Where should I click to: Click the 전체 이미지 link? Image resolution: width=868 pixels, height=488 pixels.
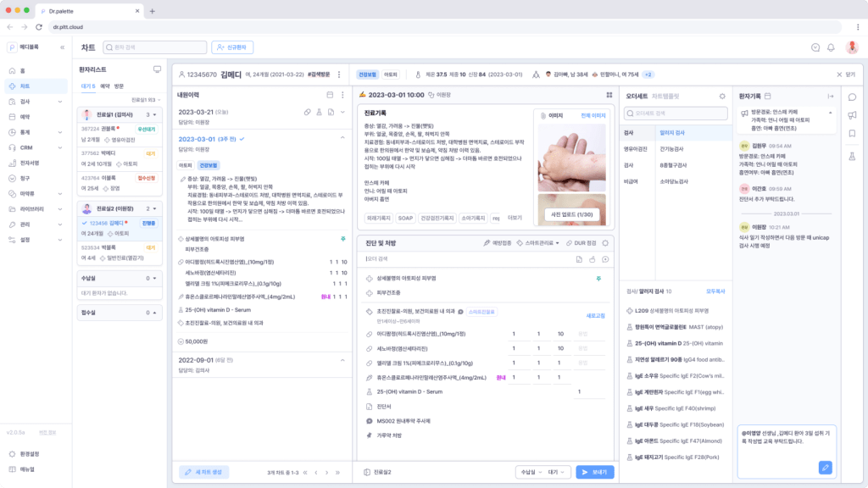click(593, 115)
